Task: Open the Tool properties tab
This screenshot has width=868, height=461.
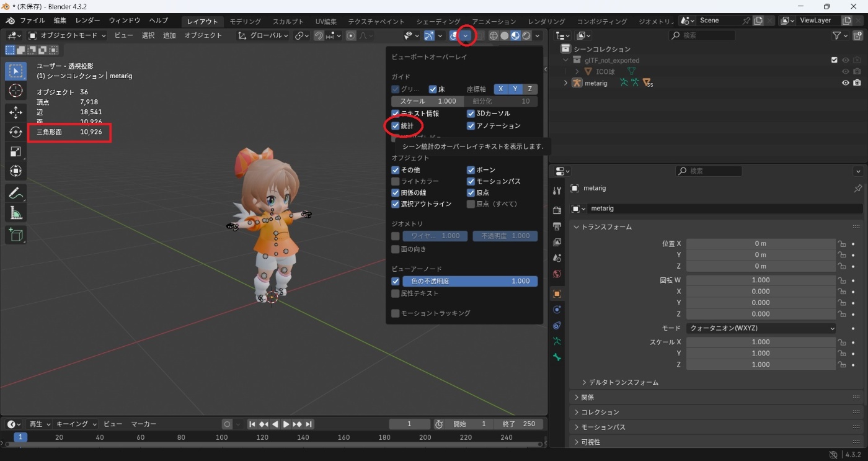Action: point(557,190)
